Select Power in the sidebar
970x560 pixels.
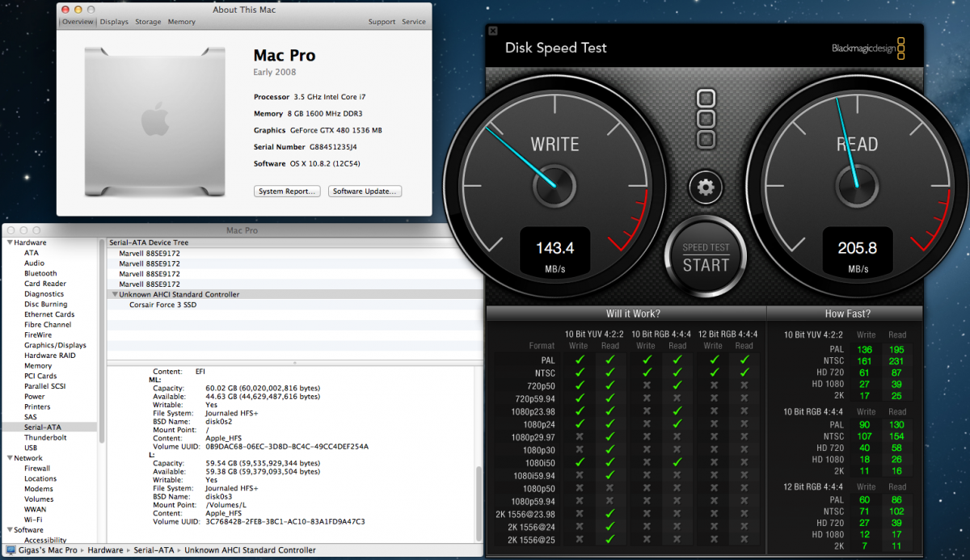(35, 397)
